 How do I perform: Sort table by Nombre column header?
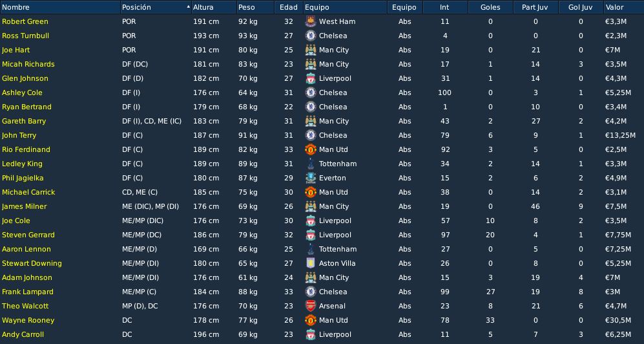pos(60,7)
